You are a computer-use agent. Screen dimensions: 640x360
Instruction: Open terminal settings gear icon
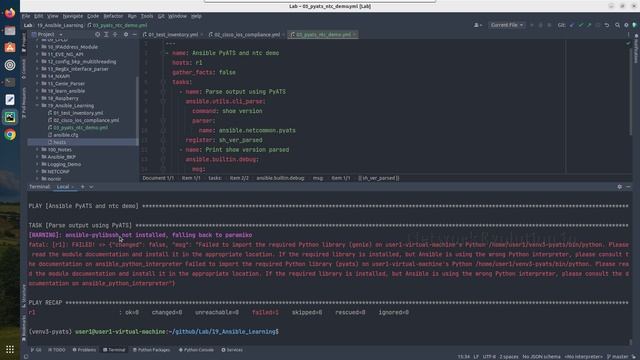coord(620,187)
